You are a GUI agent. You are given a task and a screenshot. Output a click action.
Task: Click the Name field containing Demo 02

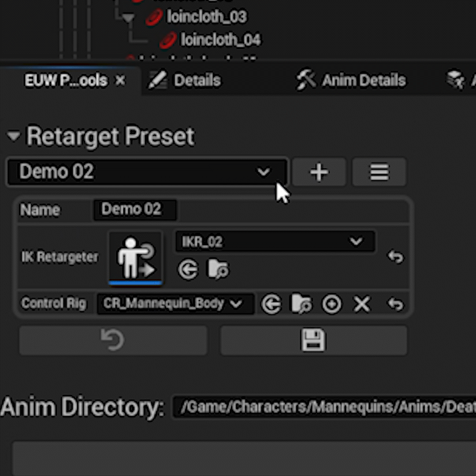(x=134, y=209)
